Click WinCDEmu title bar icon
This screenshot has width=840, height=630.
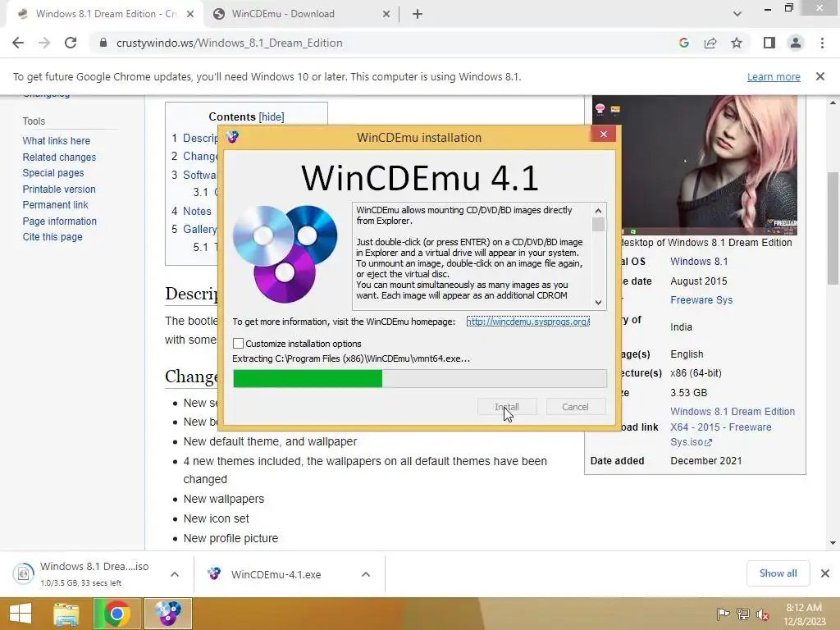tap(232, 137)
